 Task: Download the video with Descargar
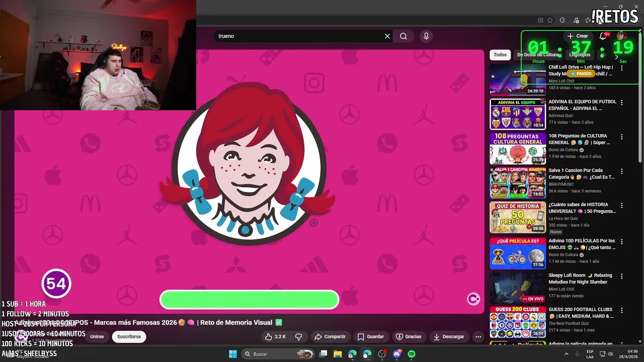449,336
